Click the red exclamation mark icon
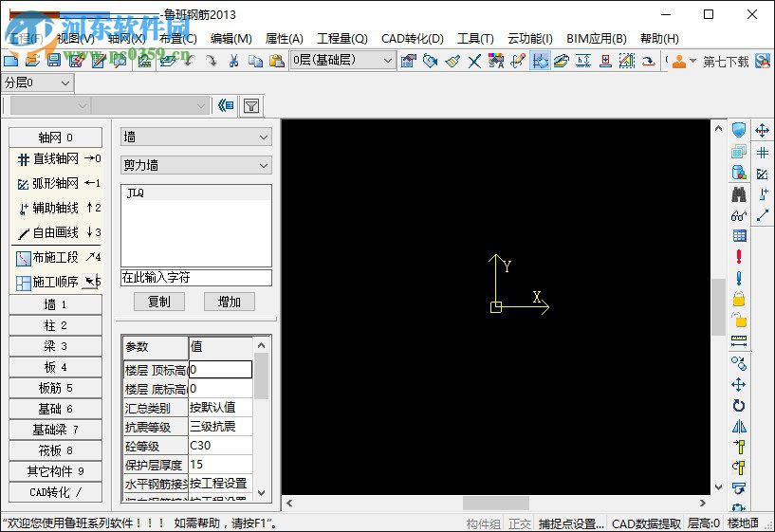 (739, 256)
